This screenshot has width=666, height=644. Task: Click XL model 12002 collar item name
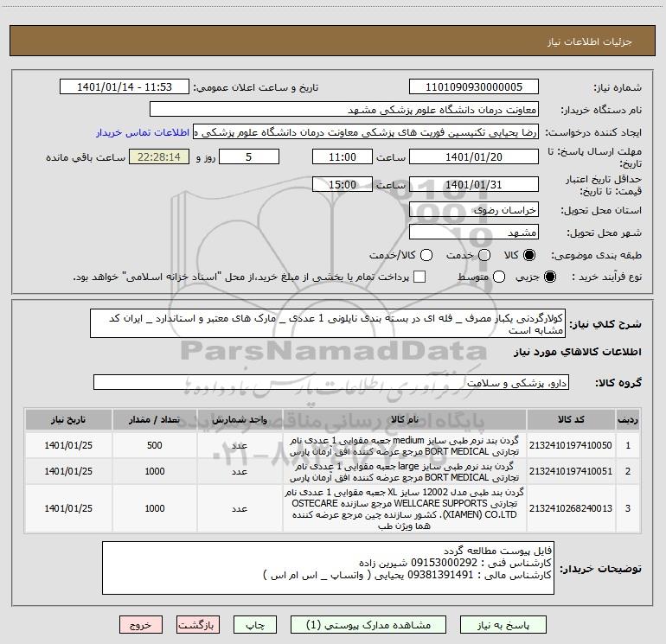(405, 508)
